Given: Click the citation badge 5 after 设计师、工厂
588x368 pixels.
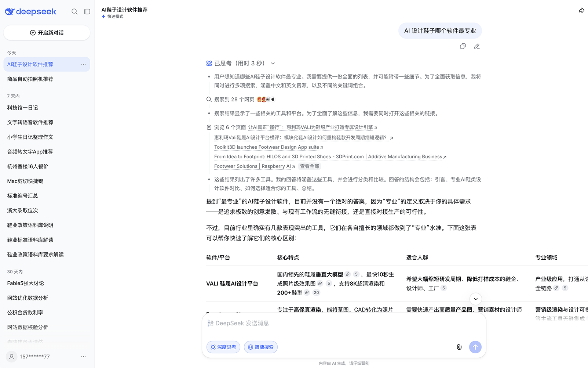Looking at the screenshot, I should [x=443, y=288].
